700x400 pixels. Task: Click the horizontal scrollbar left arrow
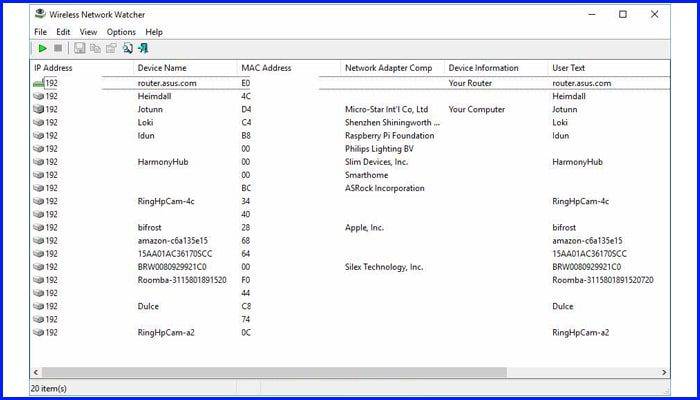36,372
